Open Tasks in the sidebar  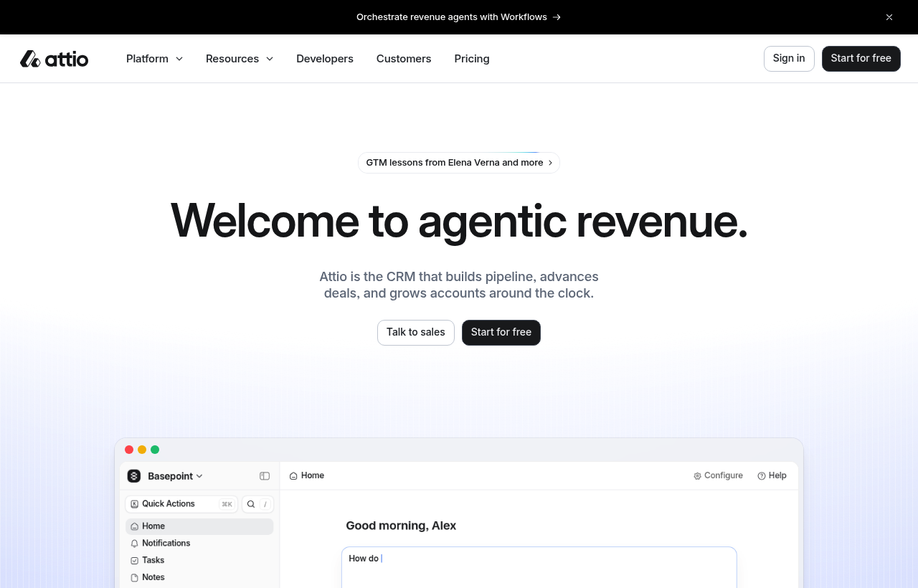[199, 561]
